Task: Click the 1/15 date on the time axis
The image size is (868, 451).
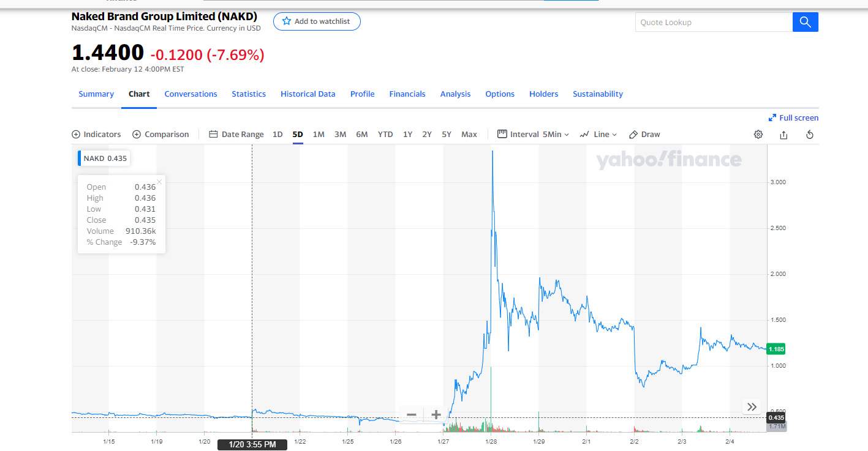Action: point(109,441)
